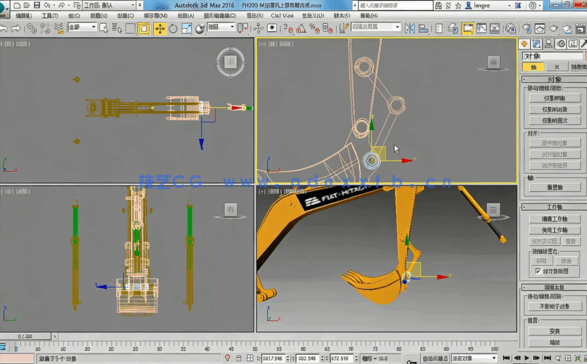Click the Affect Object Only button
The image size is (587, 364).
point(554,109)
